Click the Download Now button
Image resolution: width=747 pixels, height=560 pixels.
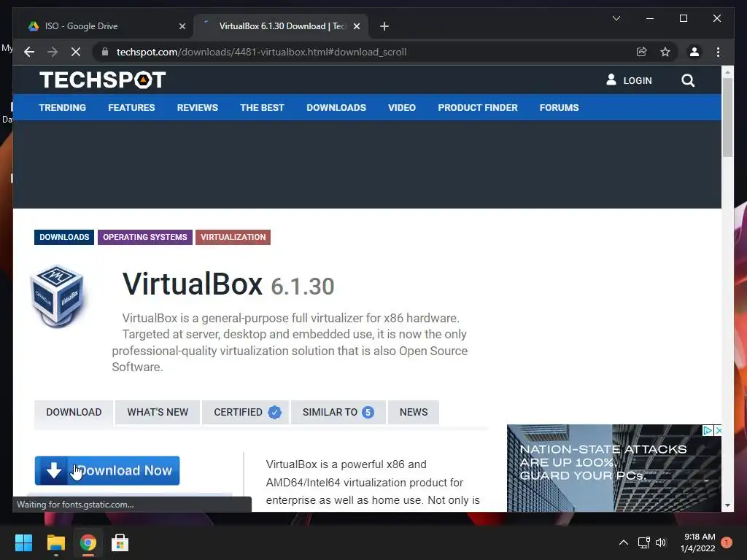107,470
